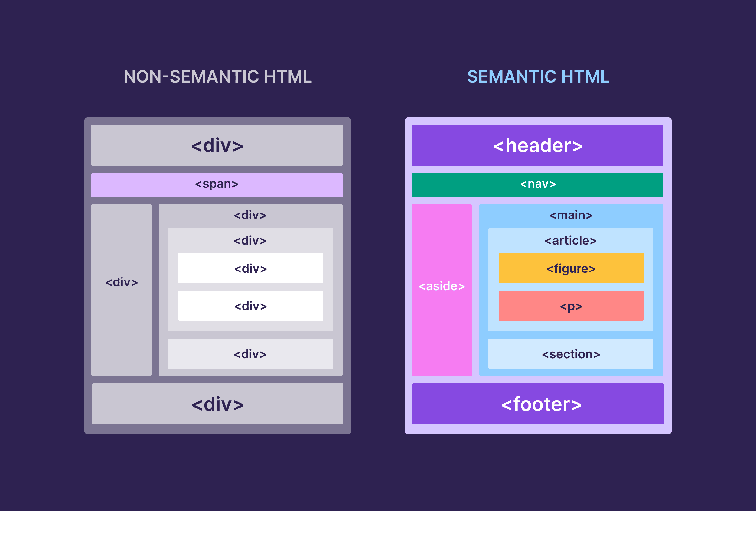756x549 pixels.
Task: Click the red <p> paragraph block
Action: point(571,306)
